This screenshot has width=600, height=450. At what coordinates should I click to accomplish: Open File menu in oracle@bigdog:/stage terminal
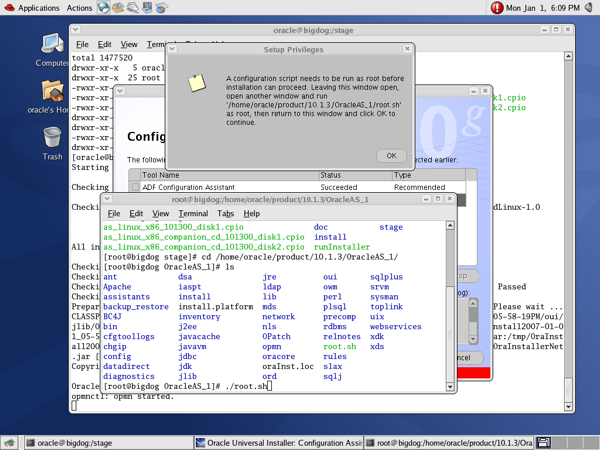tap(82, 44)
